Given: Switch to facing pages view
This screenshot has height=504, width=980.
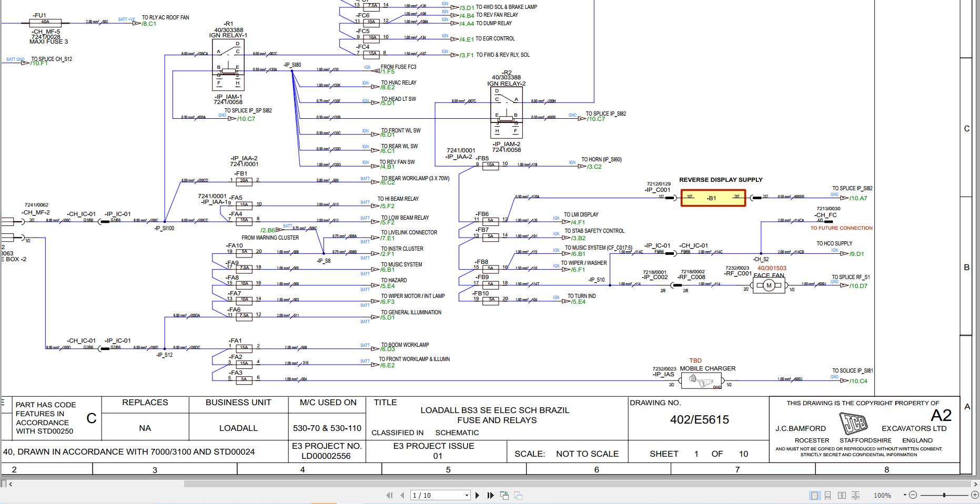Looking at the screenshot, I should pos(842,495).
